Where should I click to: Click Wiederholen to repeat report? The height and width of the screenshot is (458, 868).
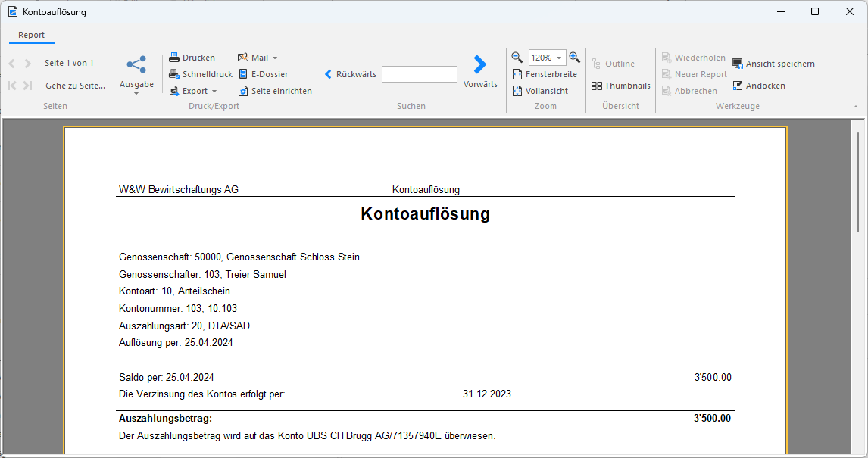(694, 58)
